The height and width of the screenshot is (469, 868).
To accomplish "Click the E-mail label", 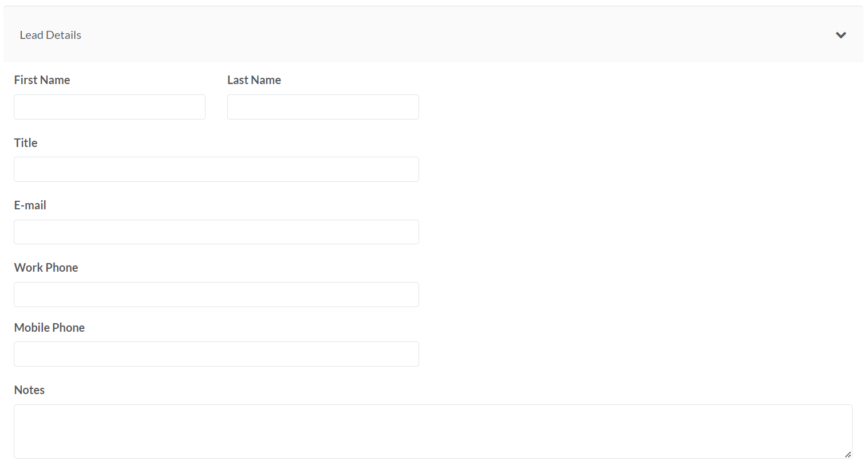I will click(30, 205).
